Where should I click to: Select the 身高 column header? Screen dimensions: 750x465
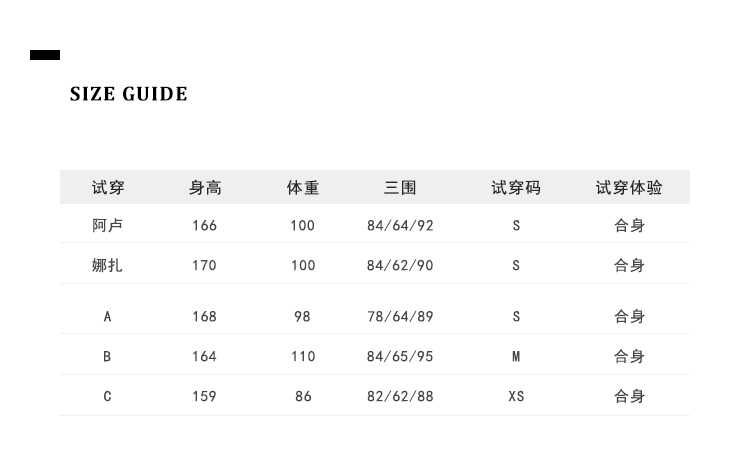click(205, 187)
